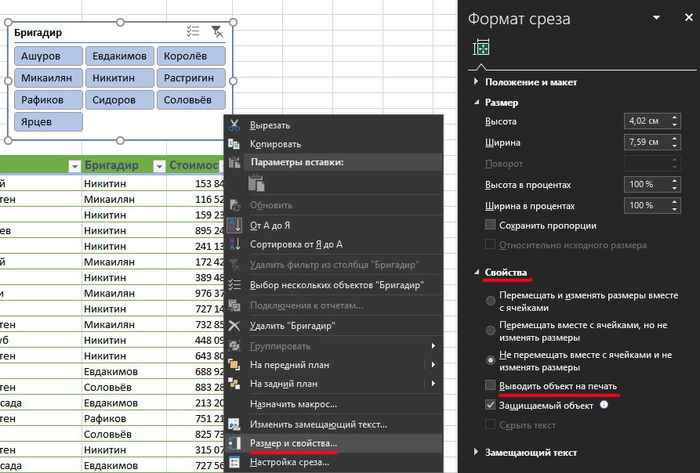Expand Замещающий текст section
This screenshot has height=473, width=700.
[476, 452]
